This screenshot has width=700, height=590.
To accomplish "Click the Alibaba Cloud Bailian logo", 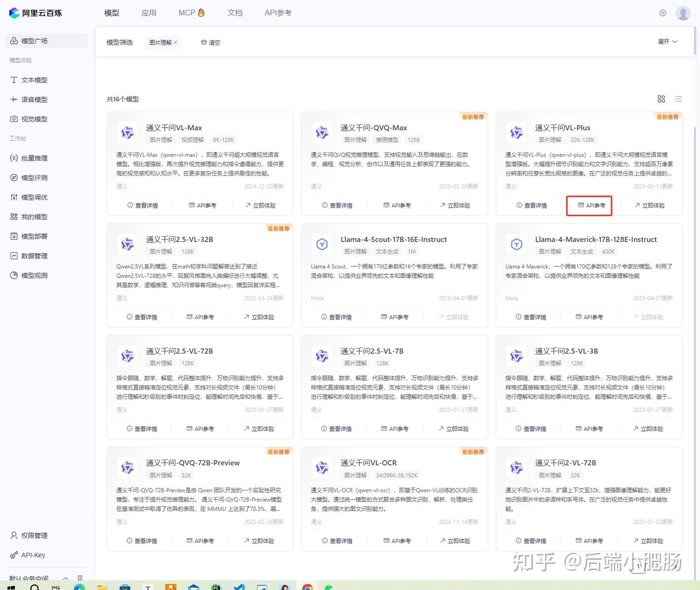I will [35, 13].
